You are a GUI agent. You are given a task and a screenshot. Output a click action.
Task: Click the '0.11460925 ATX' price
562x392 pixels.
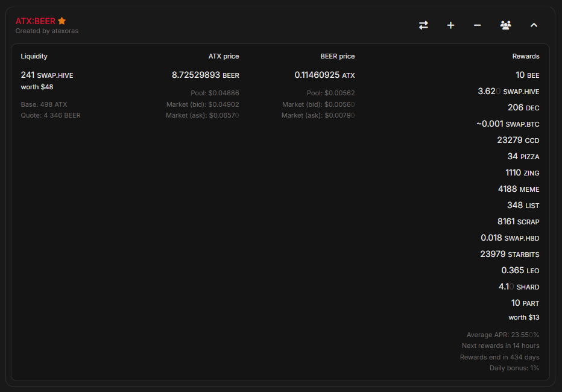click(325, 75)
